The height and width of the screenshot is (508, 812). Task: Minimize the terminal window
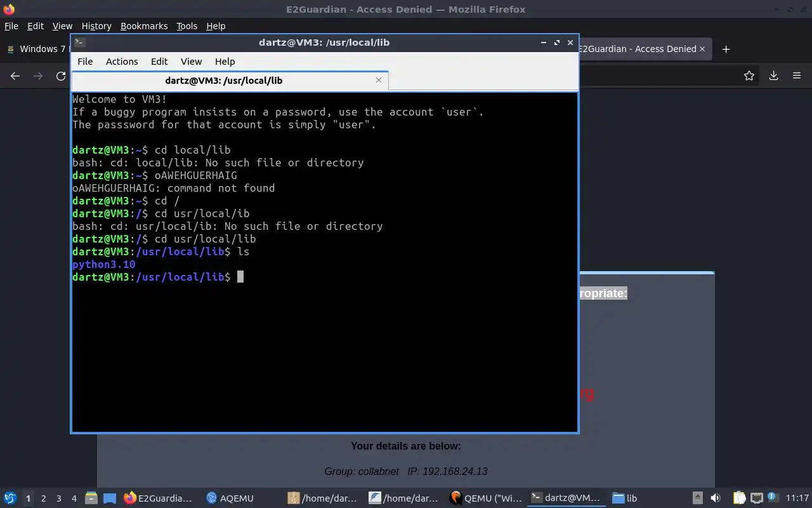pyautogui.click(x=544, y=43)
